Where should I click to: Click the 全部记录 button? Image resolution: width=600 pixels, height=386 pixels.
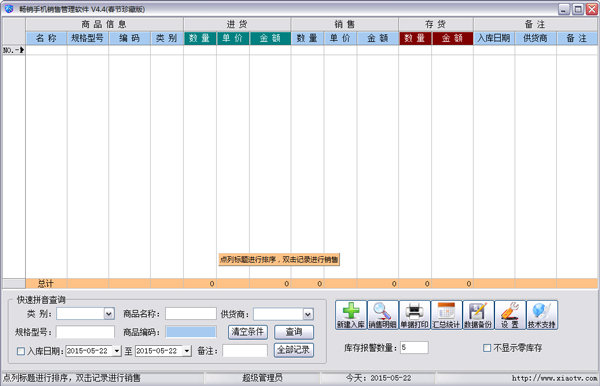tap(294, 350)
